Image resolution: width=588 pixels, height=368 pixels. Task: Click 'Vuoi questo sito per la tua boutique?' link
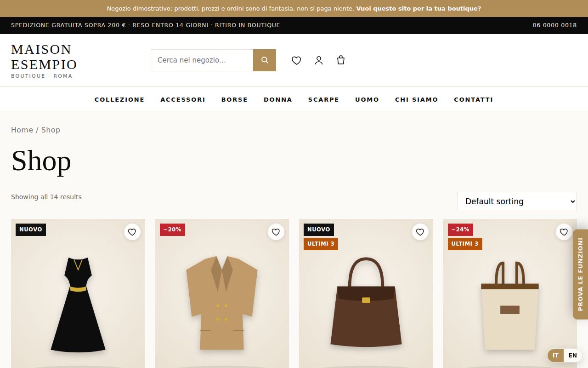(418, 8)
